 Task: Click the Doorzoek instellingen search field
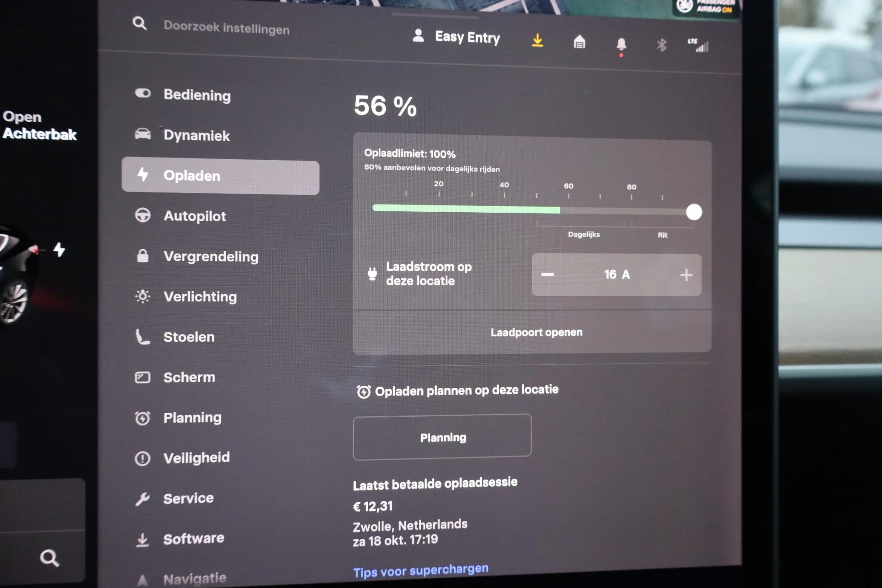pos(227,28)
